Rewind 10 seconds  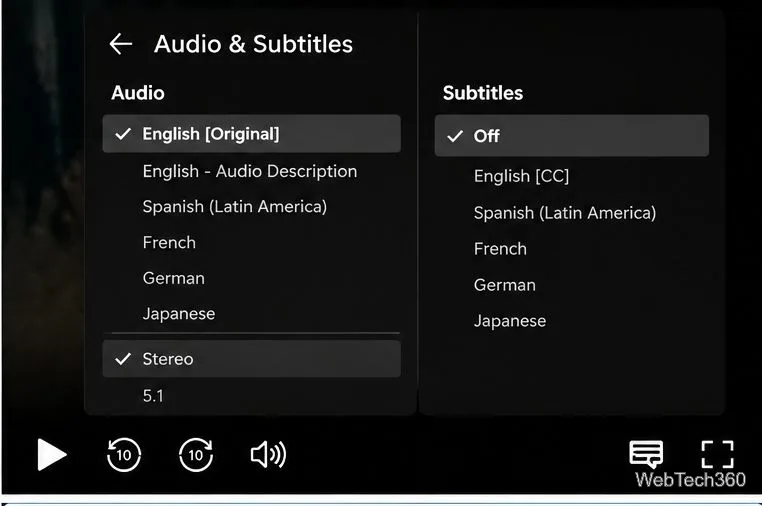(124, 454)
